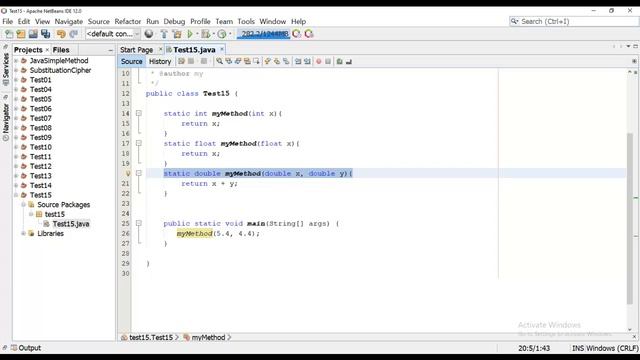
Task: Toggle Highlight Search in editor toolbar
Action: [247, 61]
